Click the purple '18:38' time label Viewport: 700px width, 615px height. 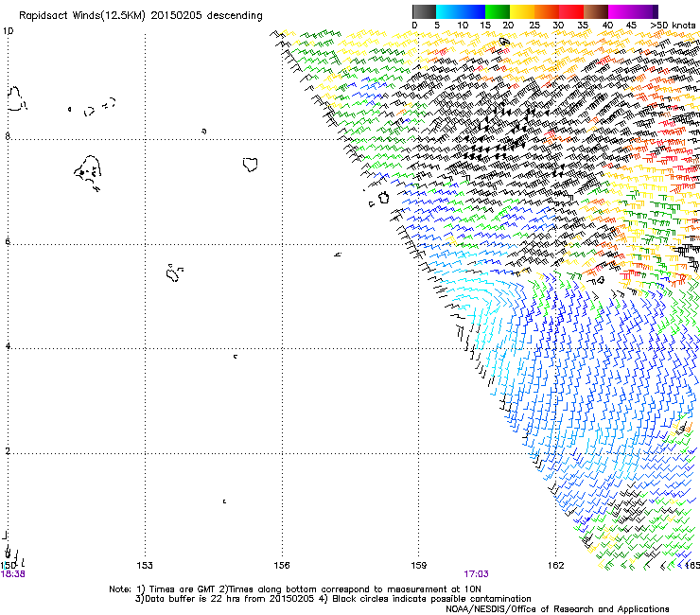(13, 574)
